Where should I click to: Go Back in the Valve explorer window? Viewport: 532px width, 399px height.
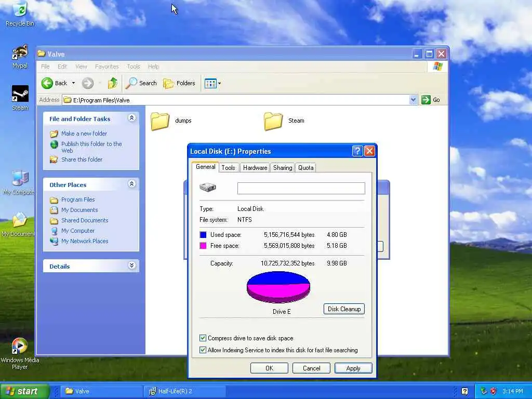54,83
